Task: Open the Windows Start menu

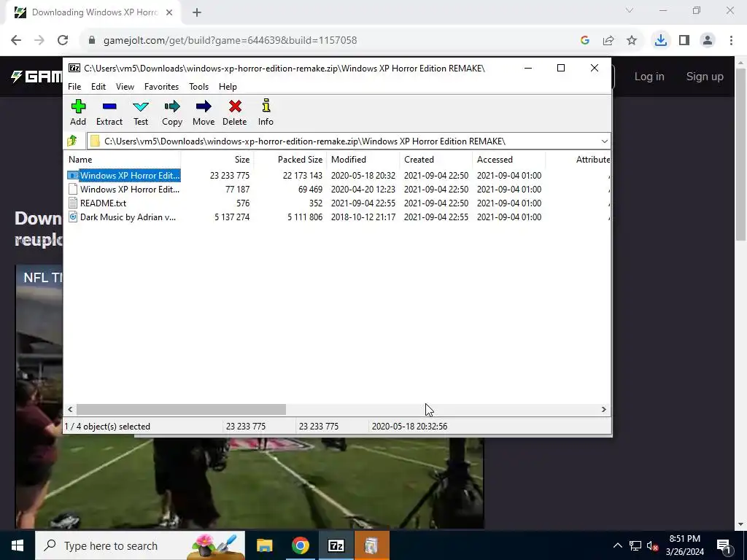Action: pos(18,545)
